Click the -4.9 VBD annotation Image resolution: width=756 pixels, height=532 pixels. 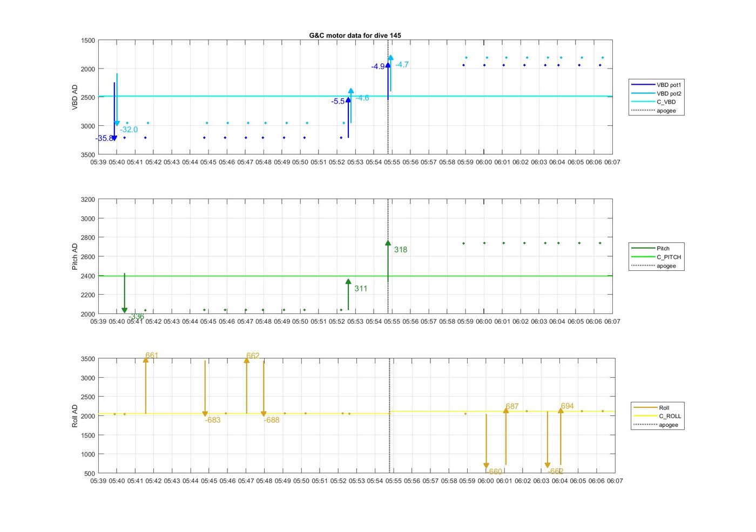point(378,67)
